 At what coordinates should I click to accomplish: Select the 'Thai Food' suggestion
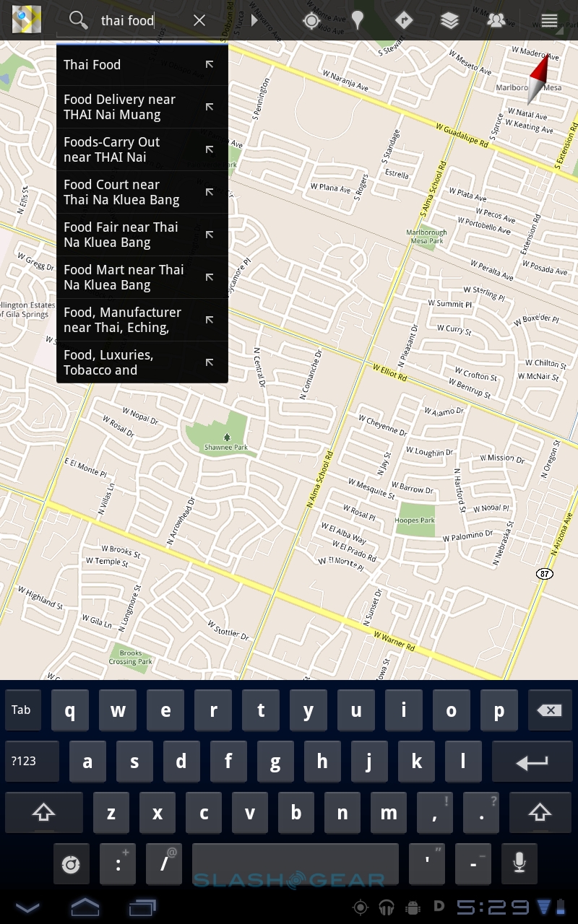click(x=142, y=64)
